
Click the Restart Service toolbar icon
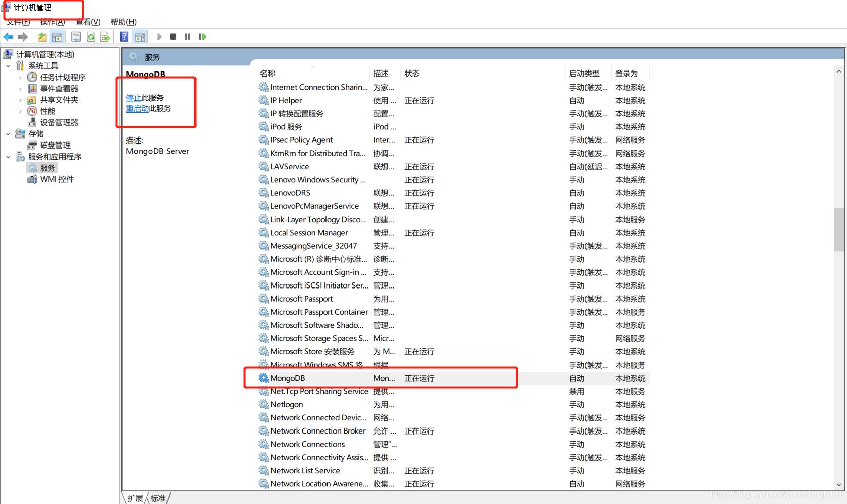click(x=203, y=37)
